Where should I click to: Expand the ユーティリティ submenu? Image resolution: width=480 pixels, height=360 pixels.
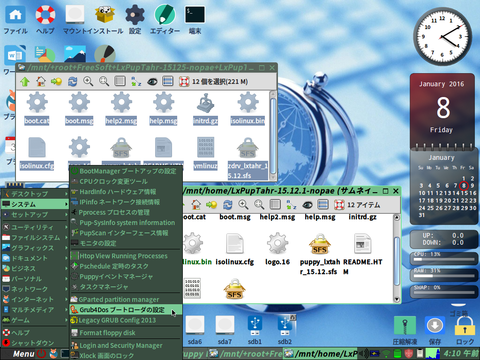tap(35, 227)
